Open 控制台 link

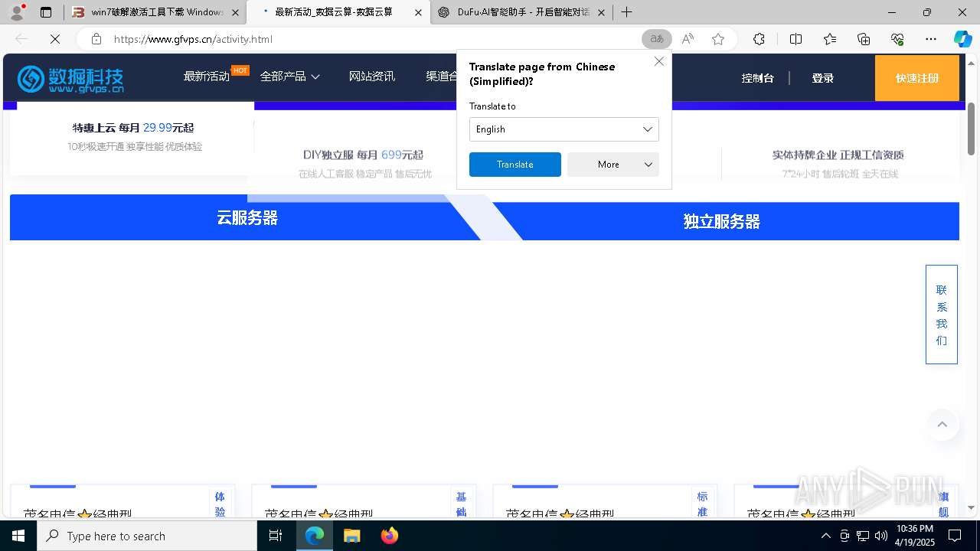pos(757,78)
